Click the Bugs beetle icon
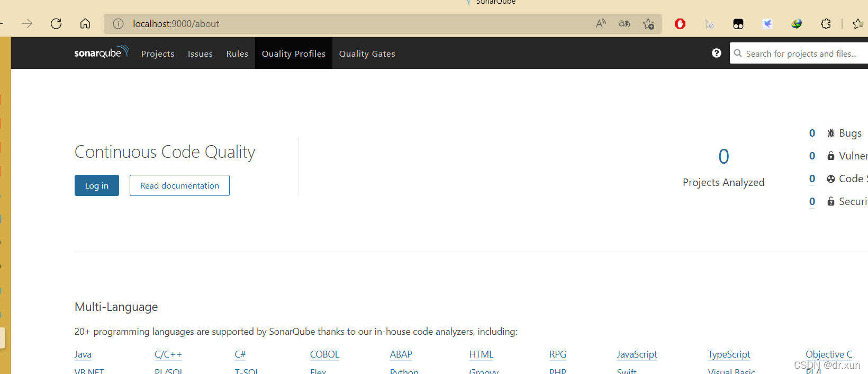This screenshot has height=374, width=868. (831, 133)
